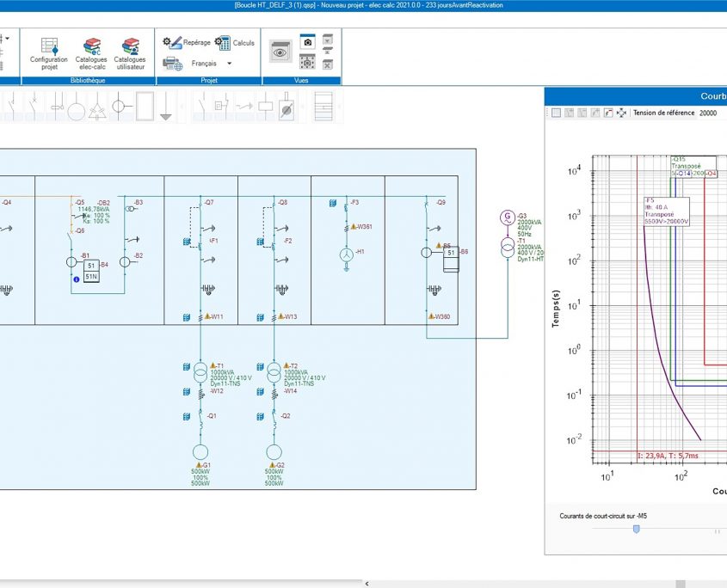Select load circle -G1 in the diagram
This screenshot has height=588, width=727.
tap(200, 452)
